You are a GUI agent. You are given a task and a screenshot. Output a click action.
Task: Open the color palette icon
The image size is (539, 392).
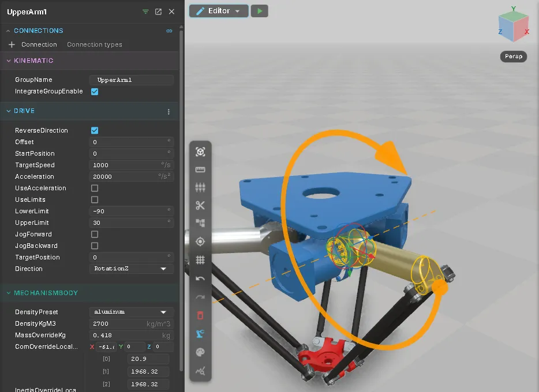click(x=200, y=352)
